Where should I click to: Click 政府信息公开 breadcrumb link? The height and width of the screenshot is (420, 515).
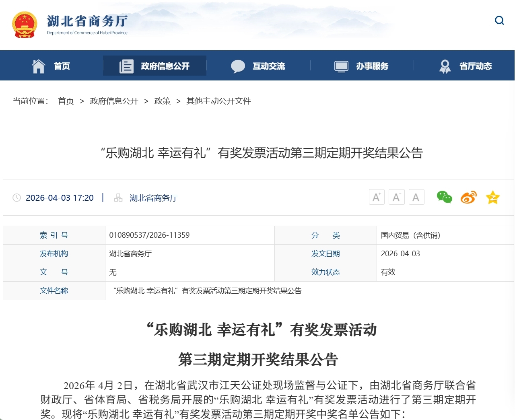pos(114,101)
